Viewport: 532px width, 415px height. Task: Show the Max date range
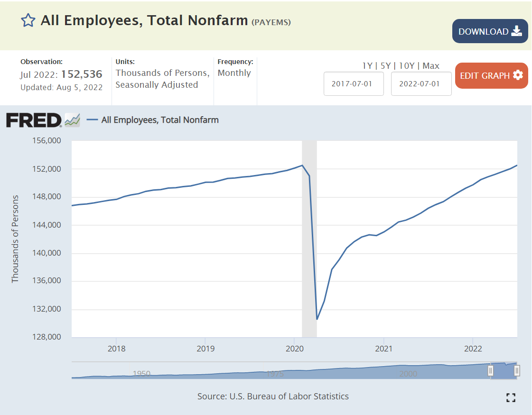[x=431, y=66]
